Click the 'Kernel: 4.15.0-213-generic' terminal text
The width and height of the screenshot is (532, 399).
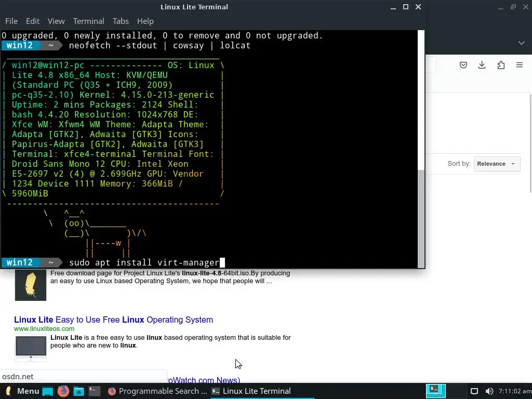pos(147,95)
